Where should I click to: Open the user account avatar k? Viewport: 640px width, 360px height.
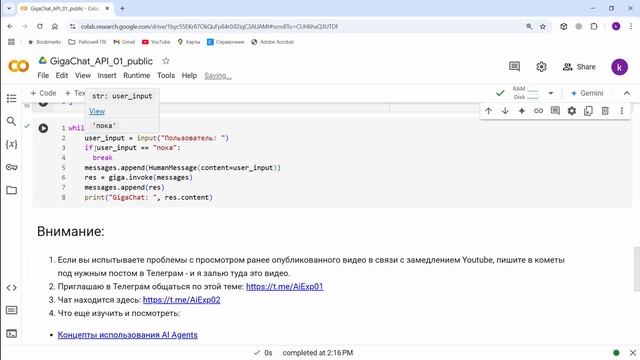(x=619, y=67)
